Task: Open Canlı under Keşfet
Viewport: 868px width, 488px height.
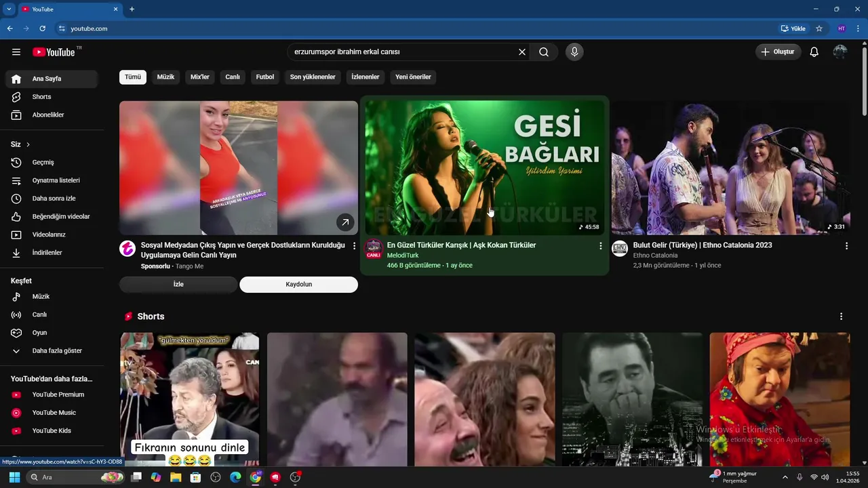Action: point(52,314)
